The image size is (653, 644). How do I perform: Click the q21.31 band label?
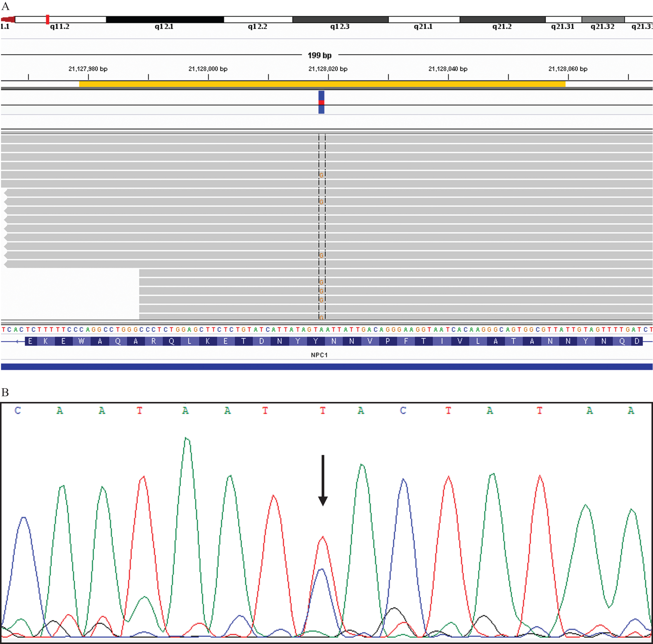tap(563, 27)
